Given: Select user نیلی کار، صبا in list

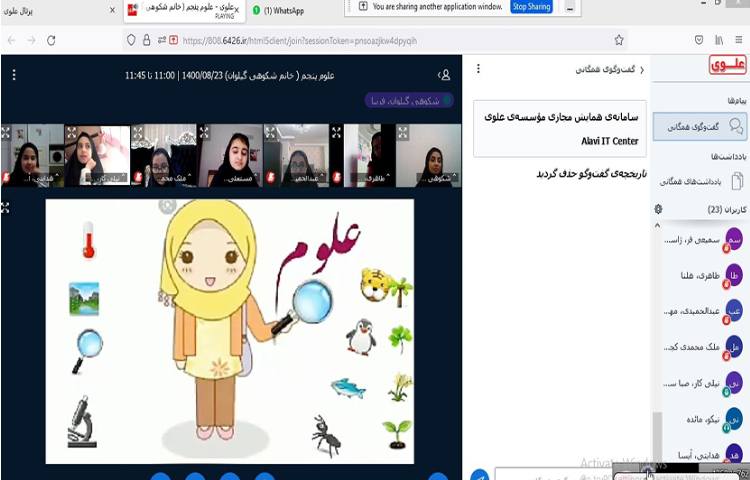Looking at the screenshot, I should [703, 383].
